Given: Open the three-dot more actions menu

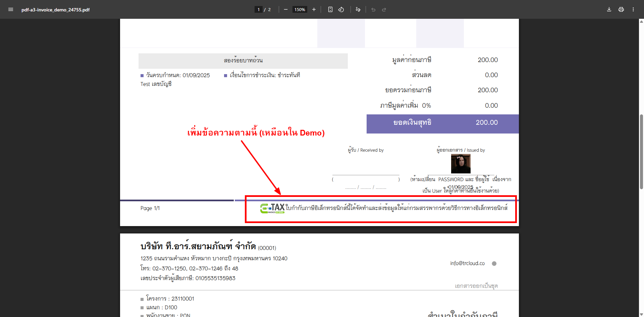Looking at the screenshot, I should click(x=633, y=9).
